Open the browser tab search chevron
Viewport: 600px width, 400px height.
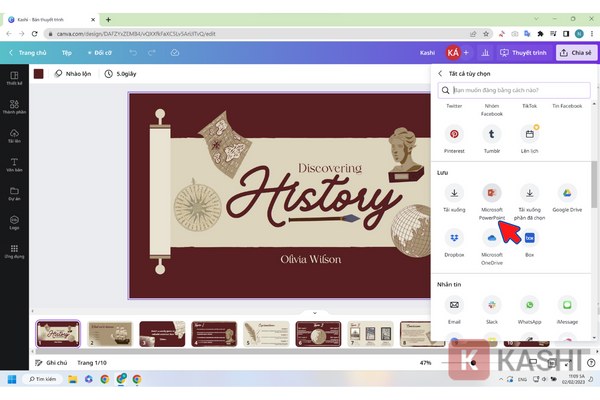[536, 19]
